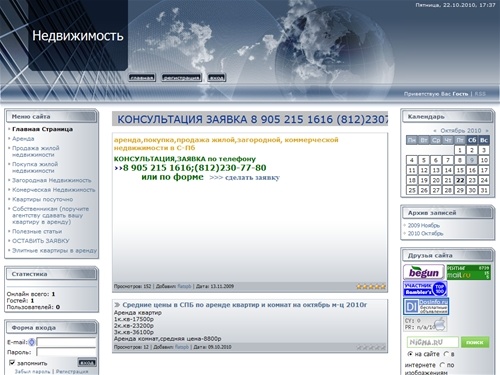This screenshot has height=375, width=500.
Task: Open the Октябрь 2010 calendar month link
Action: [461, 131]
